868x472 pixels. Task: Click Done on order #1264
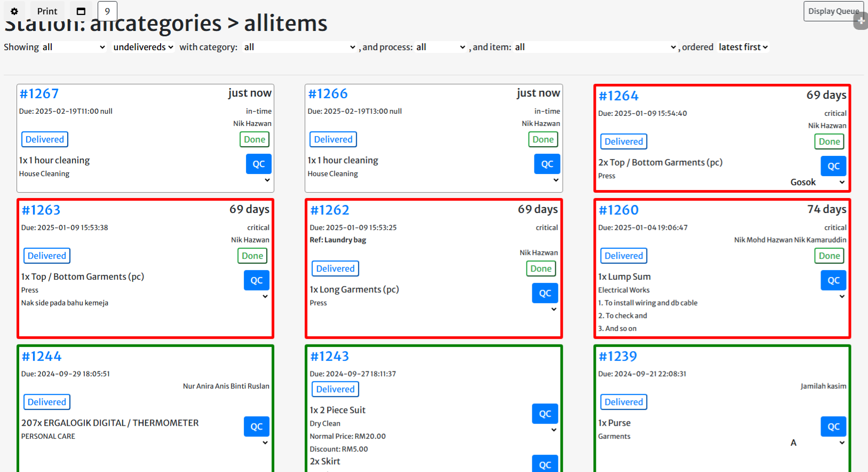[830, 141]
